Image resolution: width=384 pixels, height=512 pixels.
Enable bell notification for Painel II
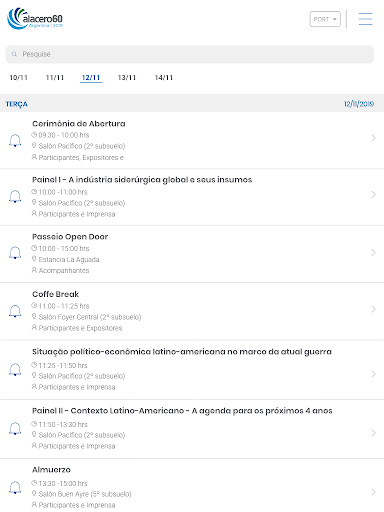[x=15, y=429]
